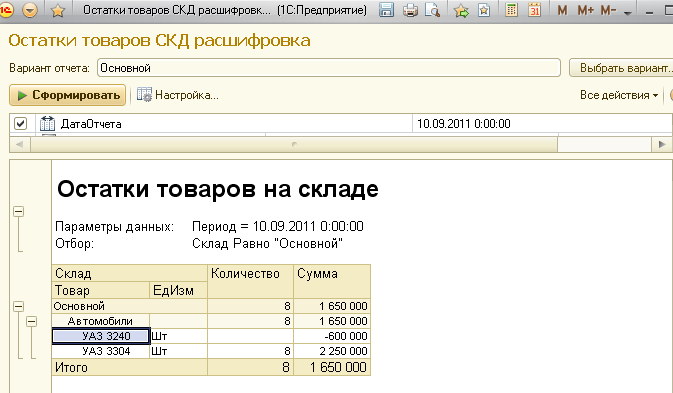Click the favorites star icon in title bar
673x393 pixels.
click(x=57, y=10)
